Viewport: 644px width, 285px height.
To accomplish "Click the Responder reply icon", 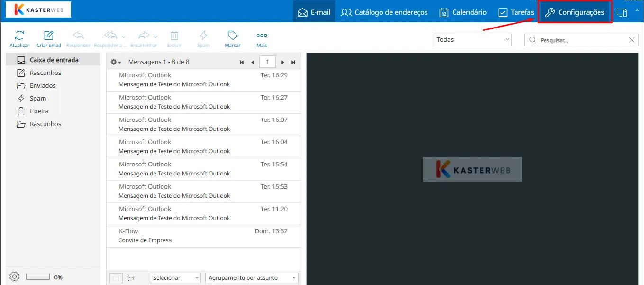I will [x=78, y=36].
